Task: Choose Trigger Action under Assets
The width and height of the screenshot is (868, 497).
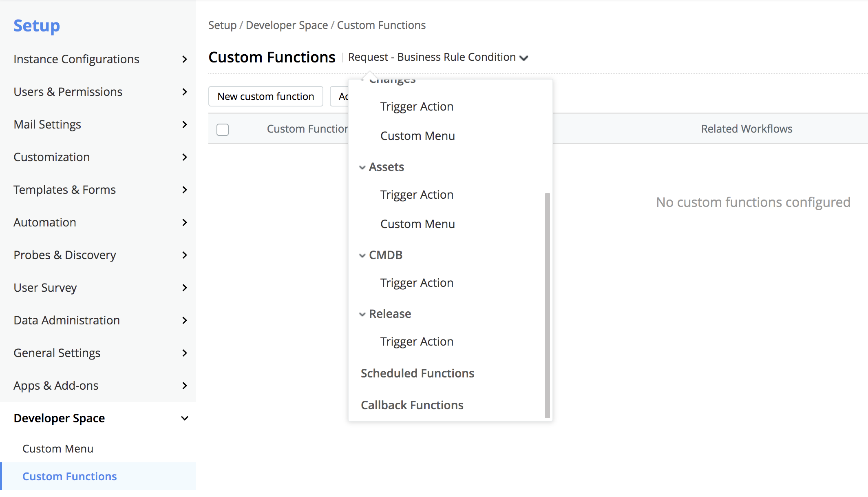Action: (x=417, y=195)
